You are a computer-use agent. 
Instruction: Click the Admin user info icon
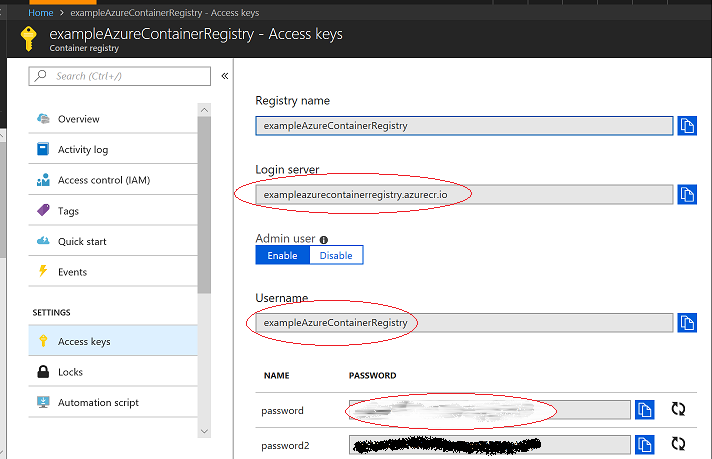click(324, 240)
